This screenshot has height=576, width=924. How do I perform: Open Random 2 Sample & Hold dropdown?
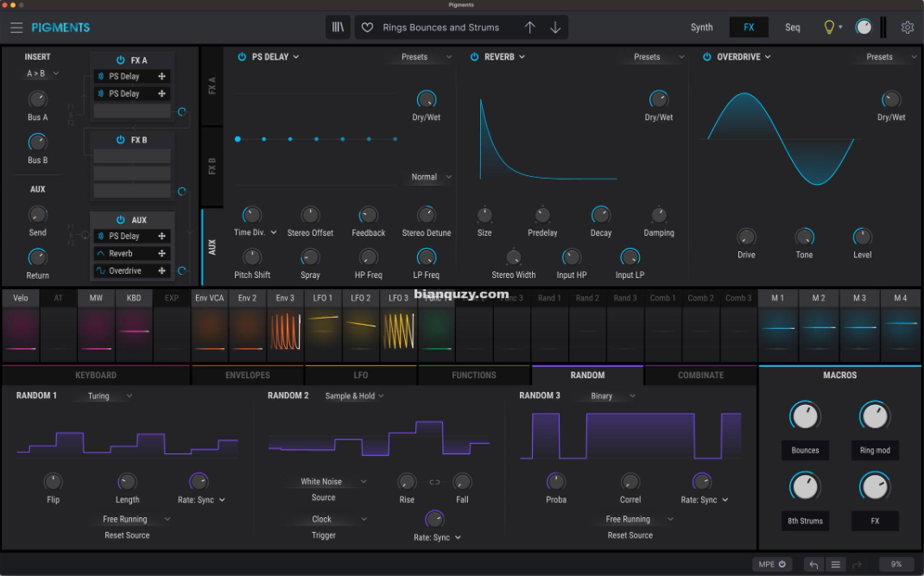(355, 396)
